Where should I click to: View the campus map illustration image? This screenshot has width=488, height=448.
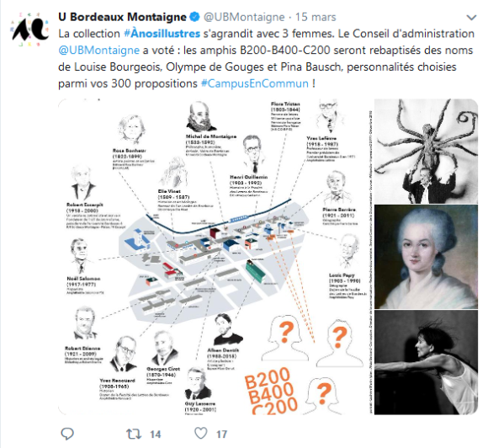(215, 257)
